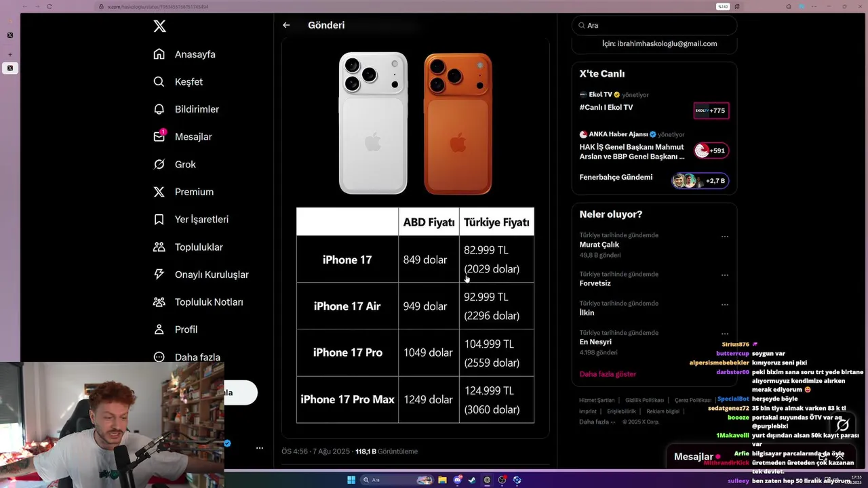
Task: Open File Explorer from the taskbar
Action: (x=442, y=480)
